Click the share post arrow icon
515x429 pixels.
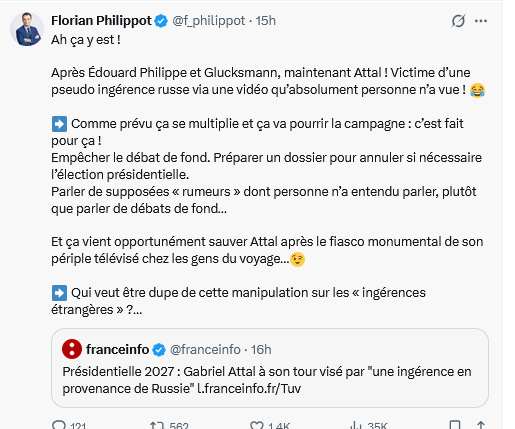click(480, 425)
